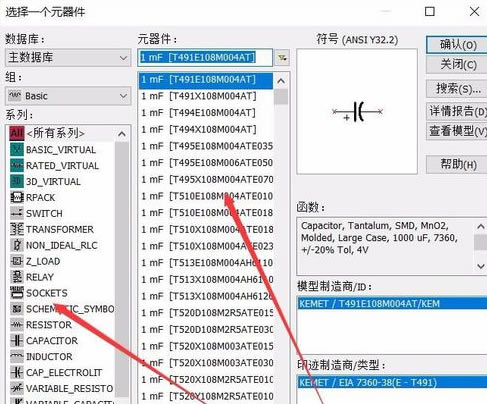Screen dimensions: 487x404
Task: Select the SCHEMATIC_SYMBOLS family icon
Action: pyautogui.click(x=17, y=309)
